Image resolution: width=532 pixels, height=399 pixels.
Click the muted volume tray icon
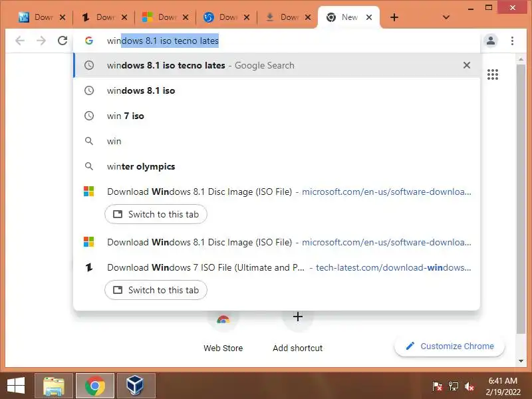[469, 386]
